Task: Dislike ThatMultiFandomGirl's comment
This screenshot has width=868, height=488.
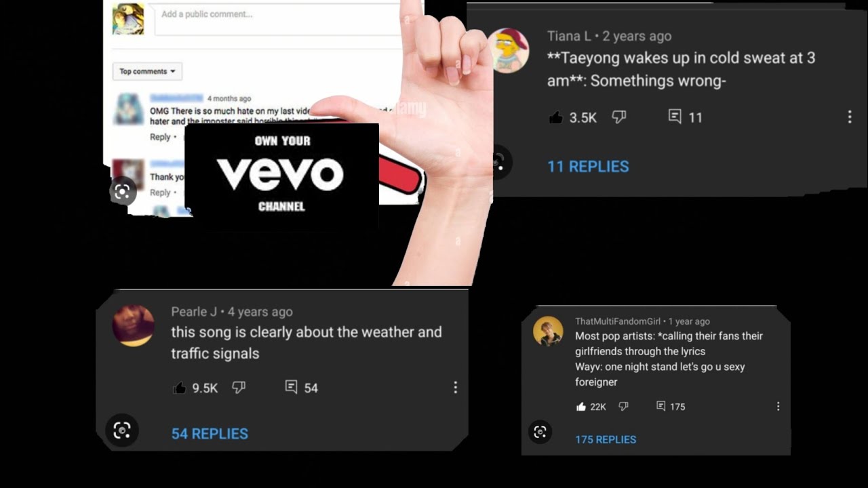Action: point(623,407)
